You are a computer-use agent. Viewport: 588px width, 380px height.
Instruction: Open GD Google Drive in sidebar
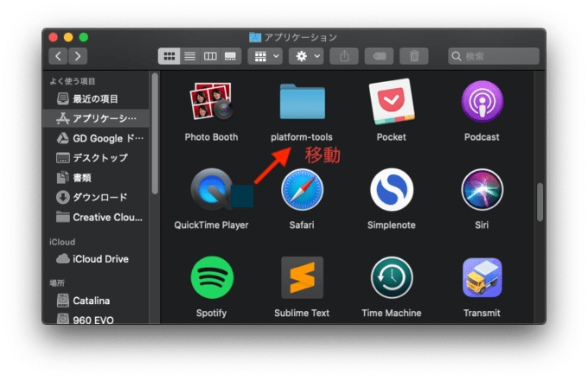pos(96,138)
